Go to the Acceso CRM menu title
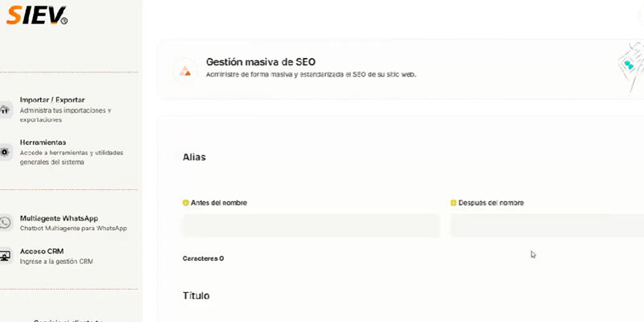This screenshot has width=644, height=322. pyautogui.click(x=42, y=251)
